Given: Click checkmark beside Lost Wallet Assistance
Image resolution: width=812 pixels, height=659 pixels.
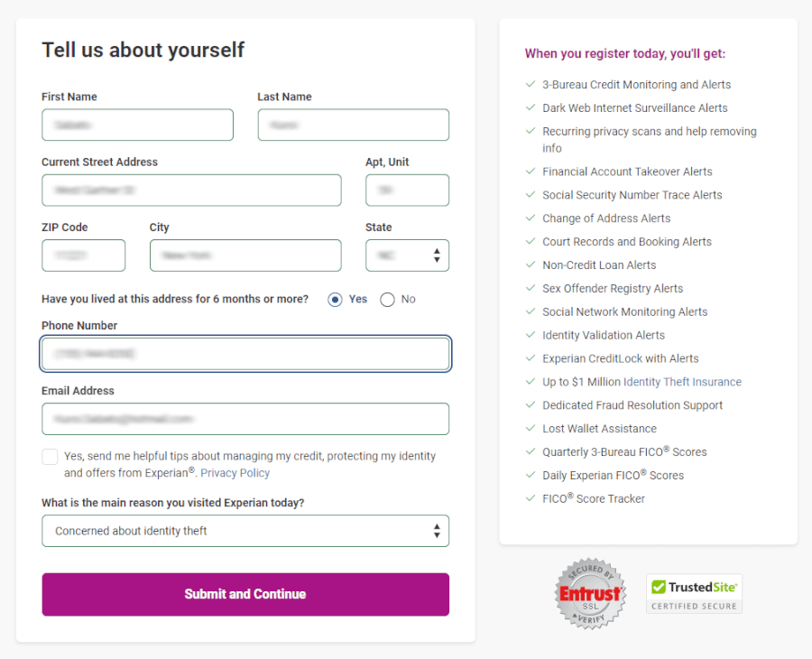Looking at the screenshot, I should (531, 429).
